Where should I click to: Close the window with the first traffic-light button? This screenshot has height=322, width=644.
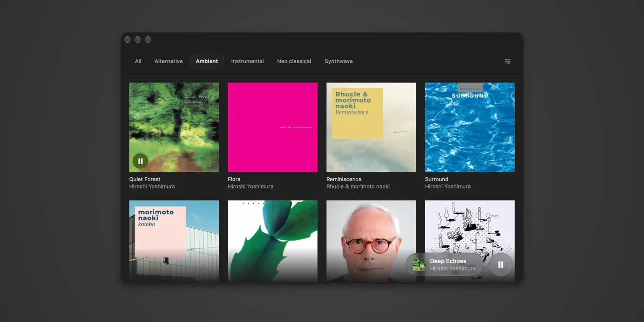point(127,40)
